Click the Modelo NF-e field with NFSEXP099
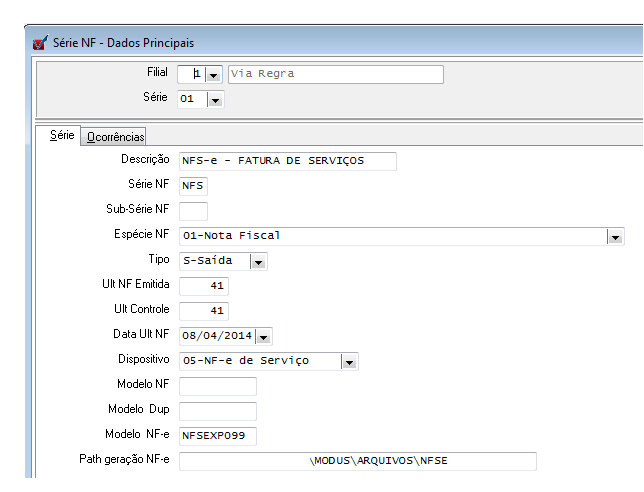This screenshot has height=492, width=644. [x=218, y=436]
